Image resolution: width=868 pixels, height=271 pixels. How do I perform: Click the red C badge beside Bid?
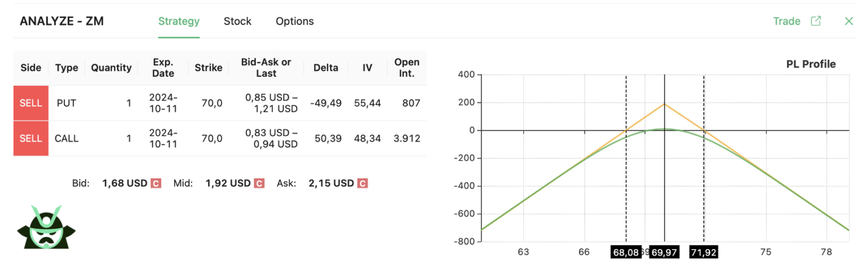[x=156, y=183]
